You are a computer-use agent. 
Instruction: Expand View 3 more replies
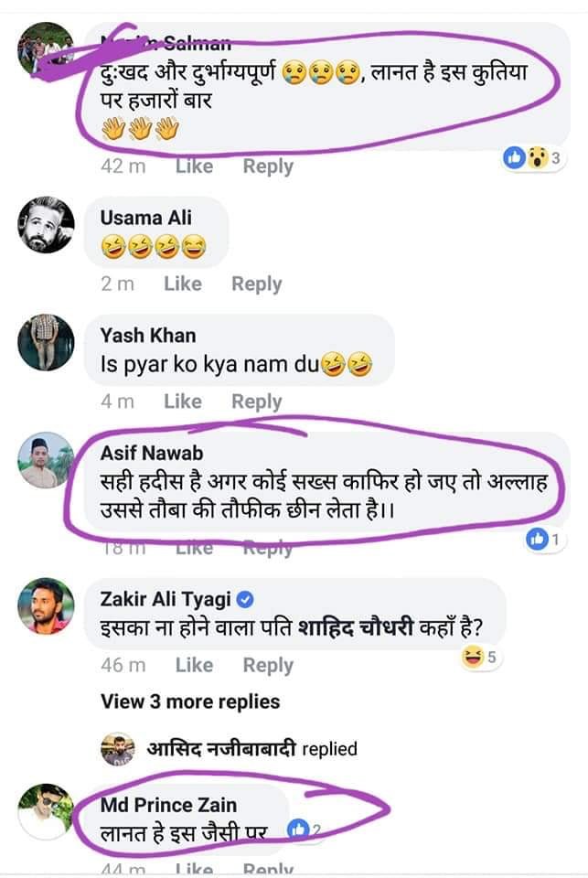coord(190,701)
